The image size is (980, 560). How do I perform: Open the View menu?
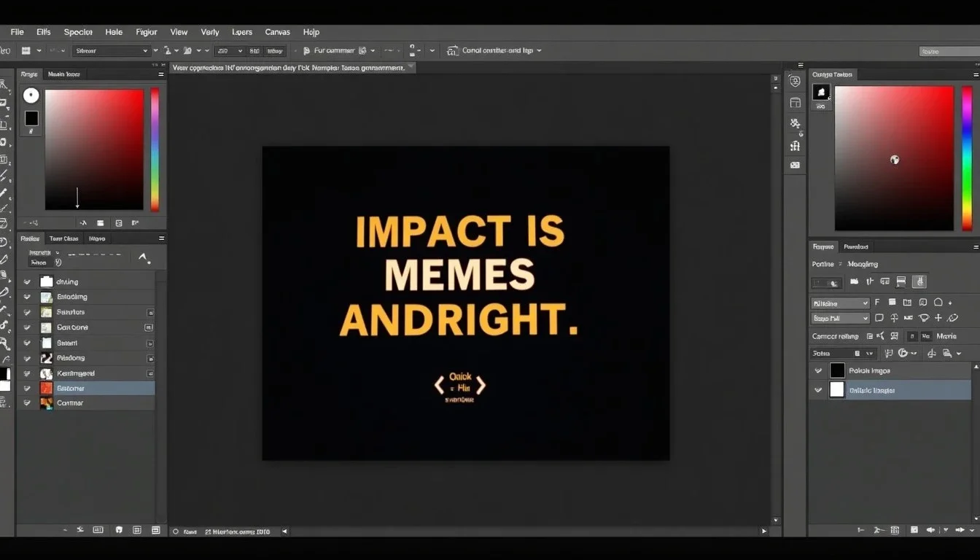179,32
